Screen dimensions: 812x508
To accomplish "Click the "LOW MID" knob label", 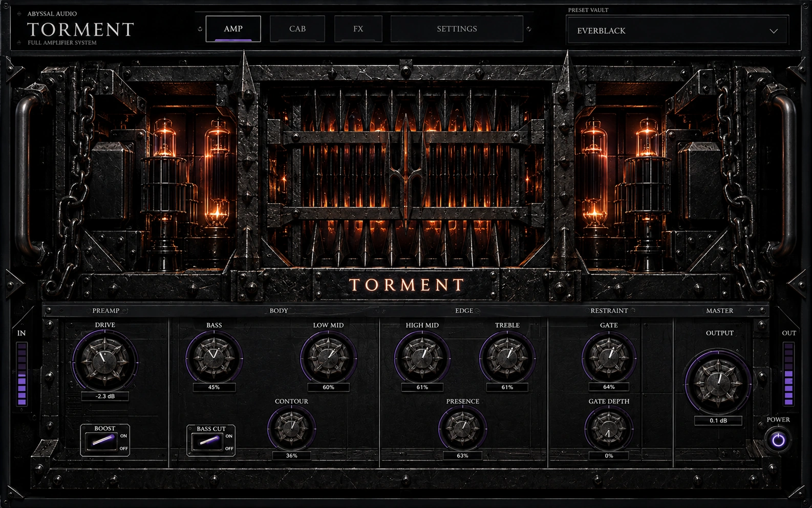I will click(x=328, y=325).
